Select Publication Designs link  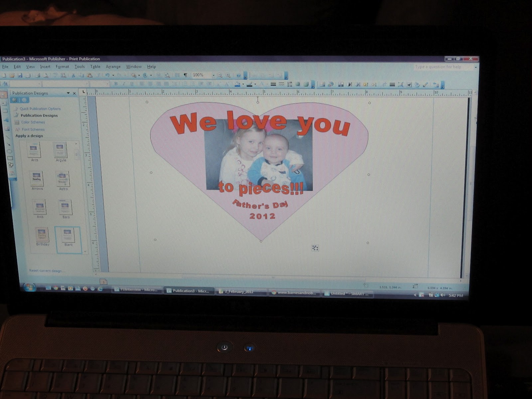tap(39, 115)
